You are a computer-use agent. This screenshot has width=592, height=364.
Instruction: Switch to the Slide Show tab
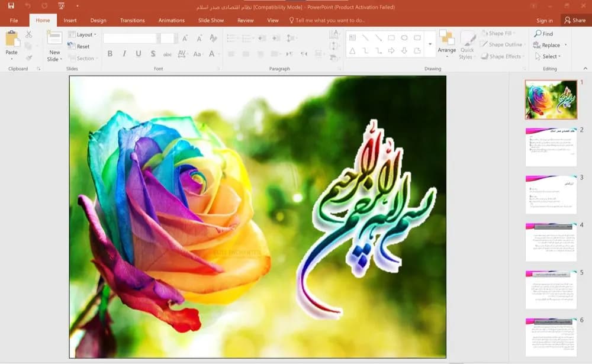click(x=211, y=20)
